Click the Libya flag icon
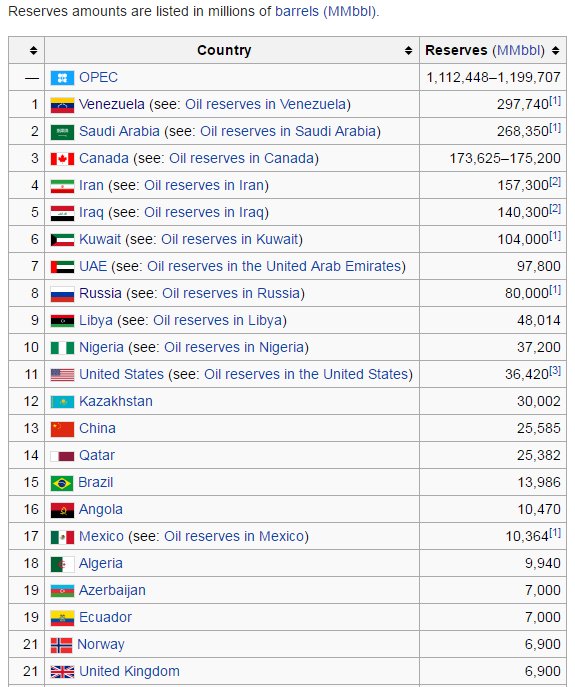This screenshot has height=687, width=575. tap(62, 321)
